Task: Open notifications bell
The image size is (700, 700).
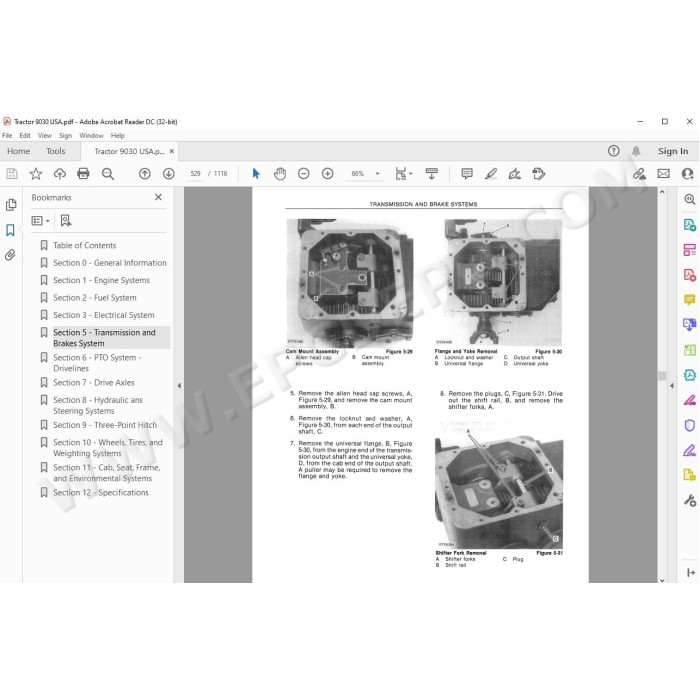Action: click(x=636, y=151)
